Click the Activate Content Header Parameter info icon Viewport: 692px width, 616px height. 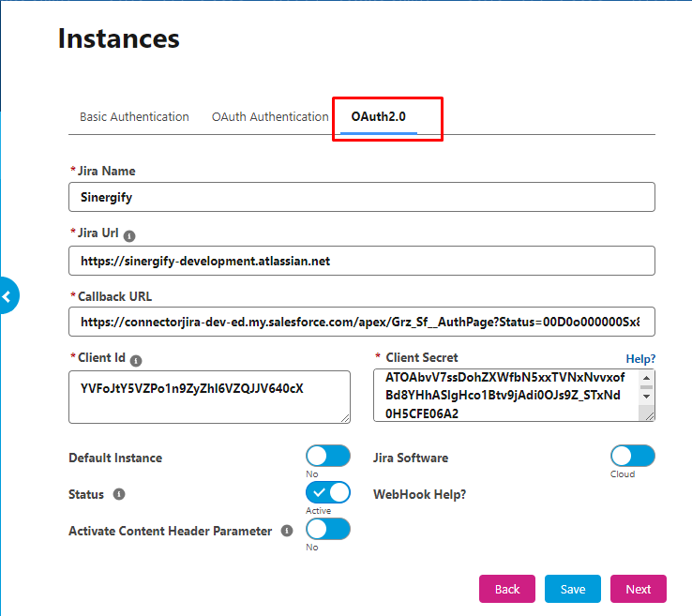coord(287,531)
